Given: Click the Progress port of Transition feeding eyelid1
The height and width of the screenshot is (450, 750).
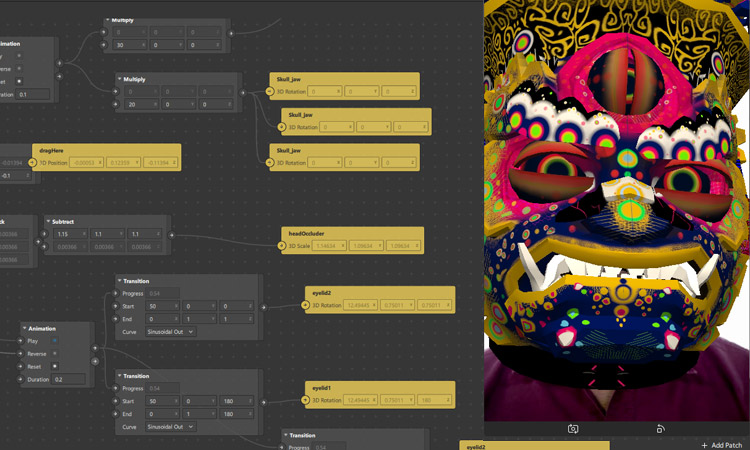Looking at the screenshot, I should [x=115, y=388].
